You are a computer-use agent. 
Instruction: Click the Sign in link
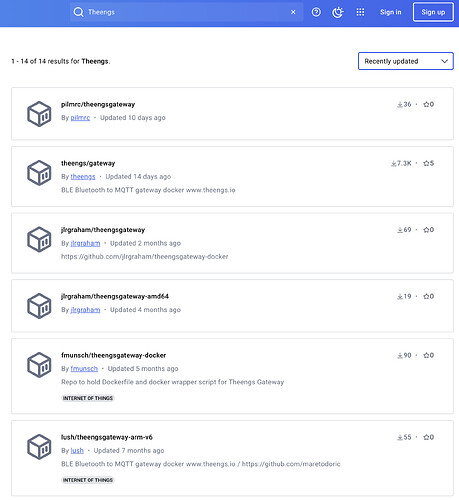(391, 12)
